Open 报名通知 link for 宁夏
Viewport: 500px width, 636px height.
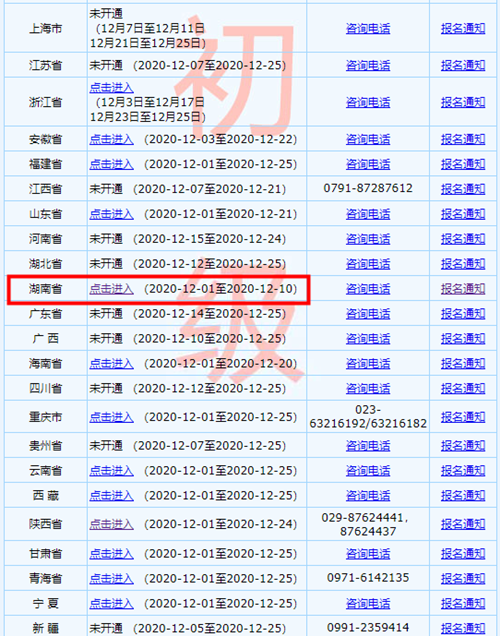click(463, 604)
